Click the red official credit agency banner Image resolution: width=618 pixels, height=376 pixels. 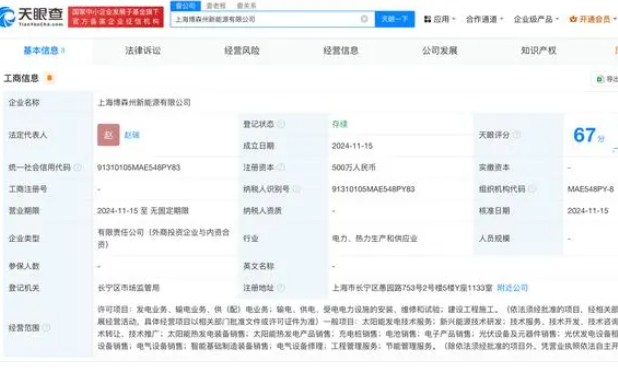tap(115, 17)
